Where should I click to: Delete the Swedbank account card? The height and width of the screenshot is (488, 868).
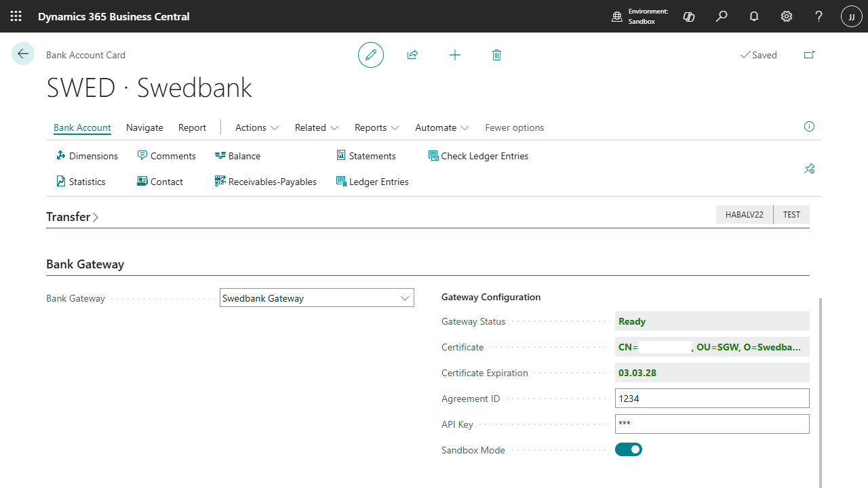pos(496,55)
